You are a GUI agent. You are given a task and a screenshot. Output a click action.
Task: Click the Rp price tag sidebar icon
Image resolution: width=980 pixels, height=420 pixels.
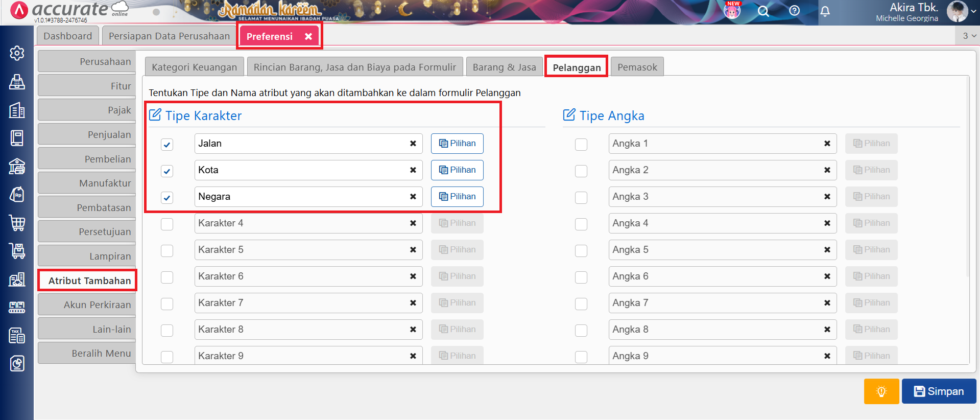pos(17,195)
